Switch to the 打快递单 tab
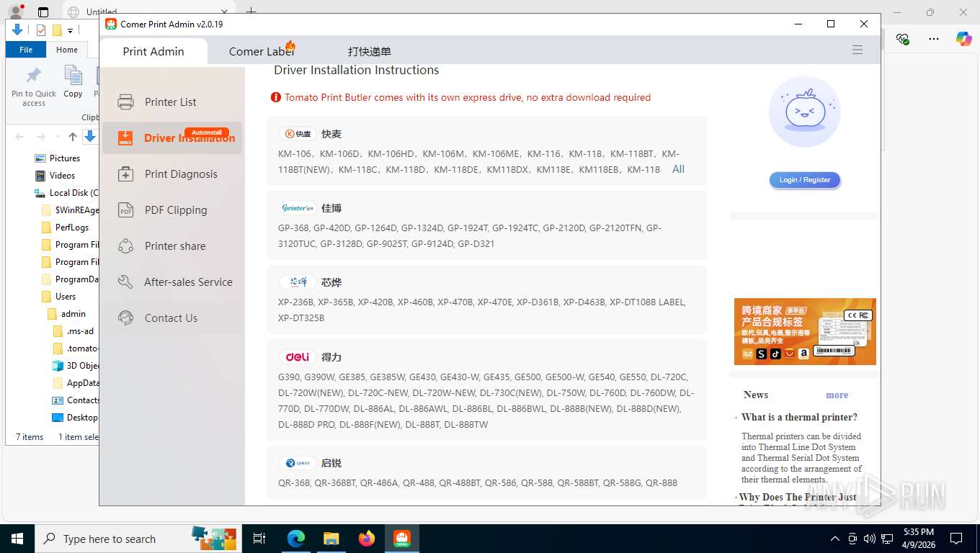 [370, 51]
